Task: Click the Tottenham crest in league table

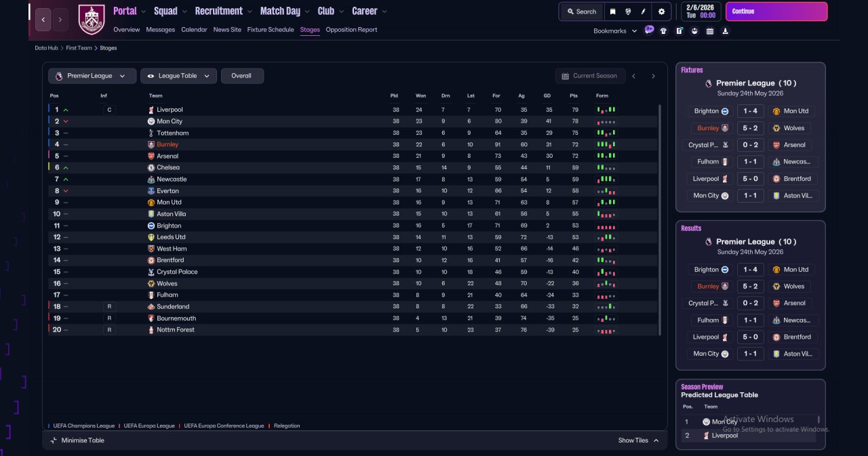Action: pos(151,133)
